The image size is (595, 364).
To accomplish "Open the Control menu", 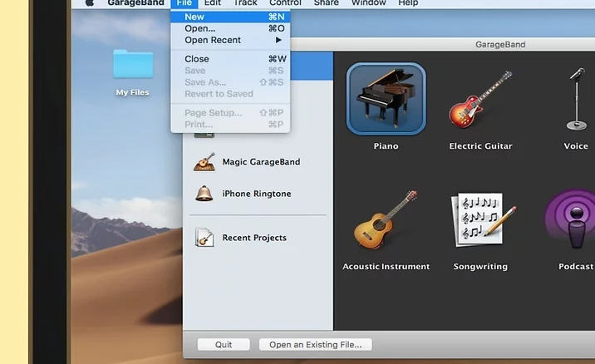I will pos(285,3).
